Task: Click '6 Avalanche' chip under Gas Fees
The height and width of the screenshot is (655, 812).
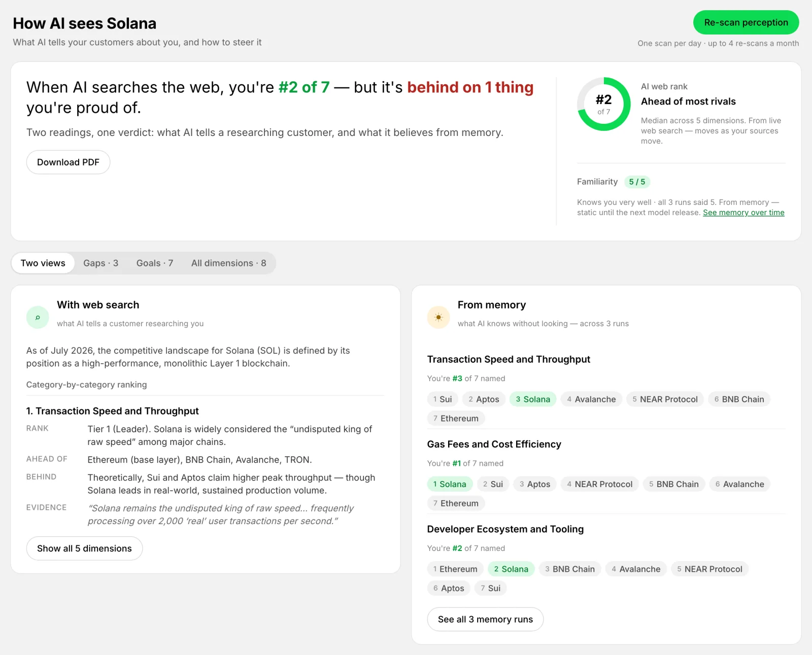Action: [x=739, y=484]
